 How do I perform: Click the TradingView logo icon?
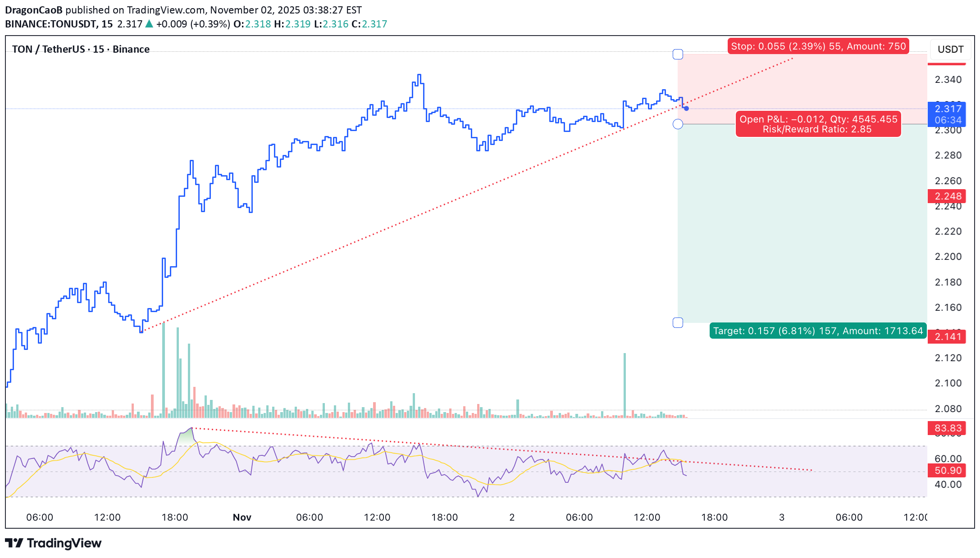(14, 543)
